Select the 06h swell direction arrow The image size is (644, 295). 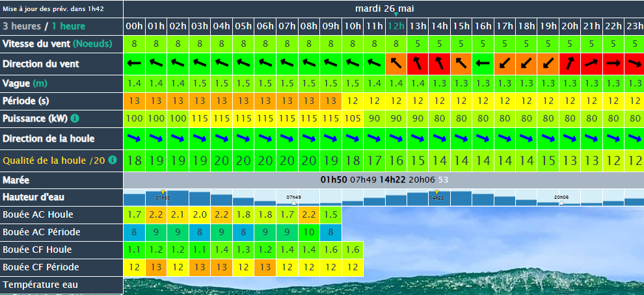pyautogui.click(x=265, y=138)
